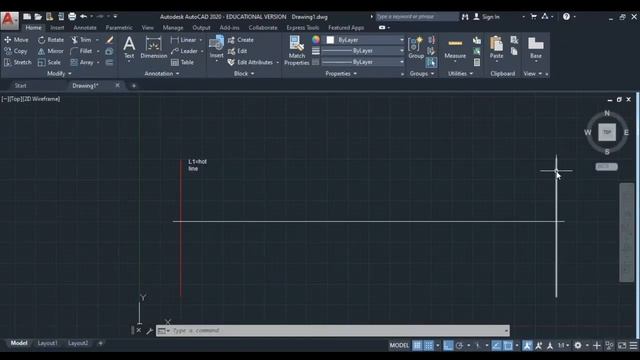Toggle MODEL space button in status bar
Image resolution: width=640 pixels, height=360 pixels.
pos(399,345)
